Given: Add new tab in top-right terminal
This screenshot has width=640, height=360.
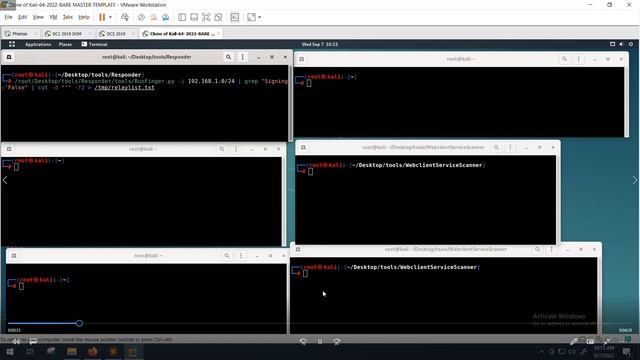Looking at the screenshot, I should (302, 59).
